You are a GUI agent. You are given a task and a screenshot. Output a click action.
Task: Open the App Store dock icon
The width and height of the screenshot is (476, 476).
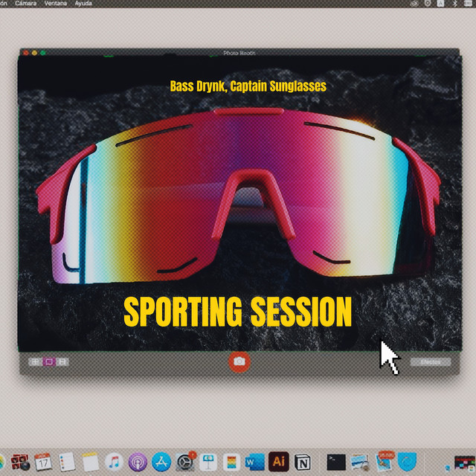pyautogui.click(x=161, y=461)
